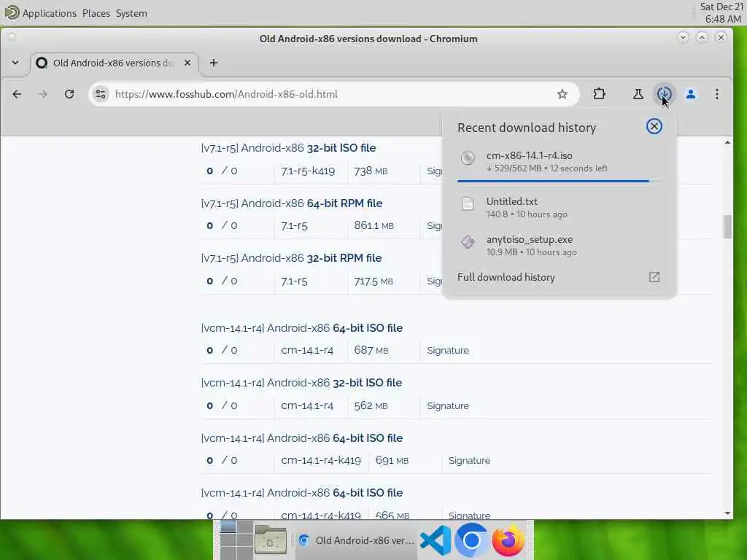
Task: Download vcm-14.1-r4 64-bit ISO 691 MB
Action: pyautogui.click(x=301, y=438)
